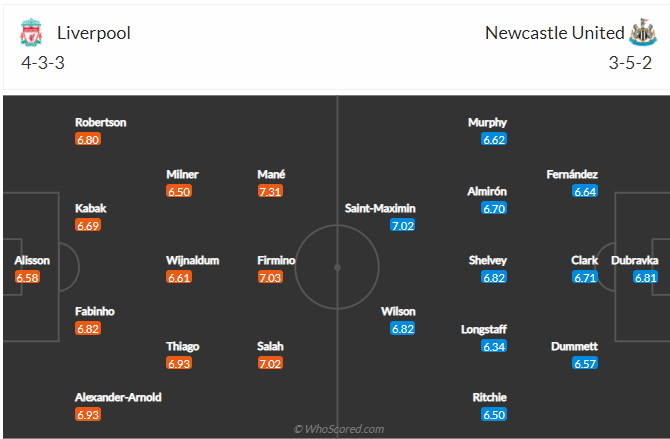Open Firmino's player name
Viewport: 670px width, 439px height.
tap(276, 260)
